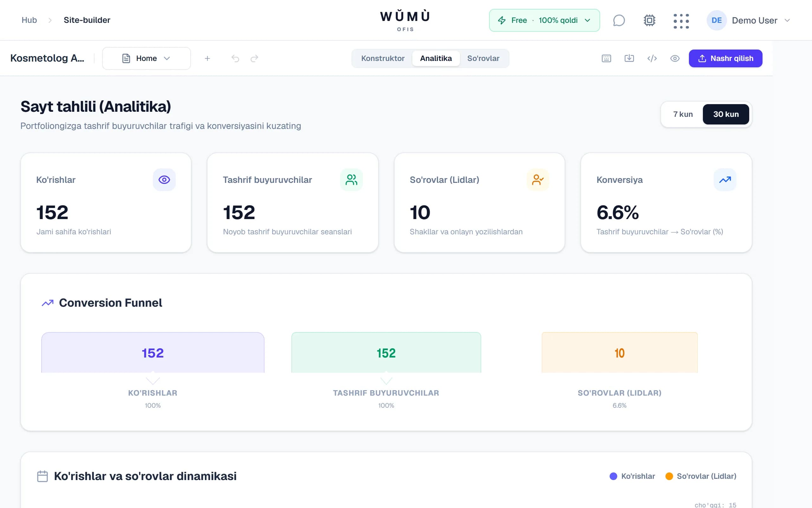Select the 7 kun range
Image resolution: width=812 pixels, height=508 pixels.
[x=683, y=114]
